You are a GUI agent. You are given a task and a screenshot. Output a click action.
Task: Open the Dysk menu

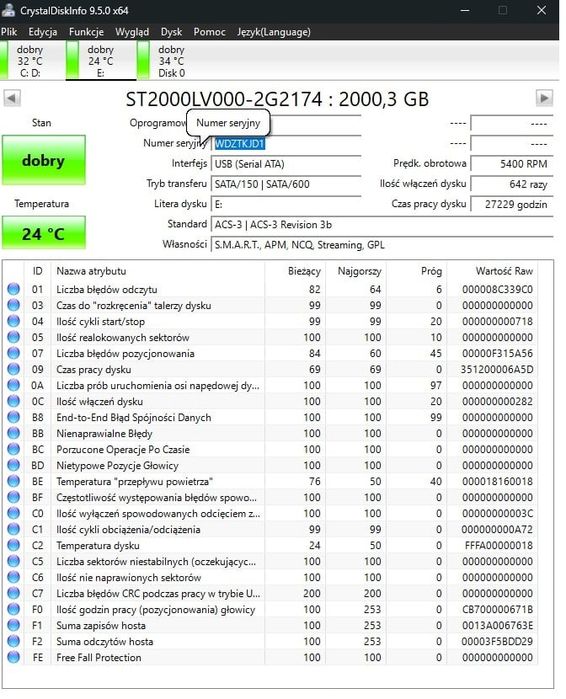click(171, 32)
